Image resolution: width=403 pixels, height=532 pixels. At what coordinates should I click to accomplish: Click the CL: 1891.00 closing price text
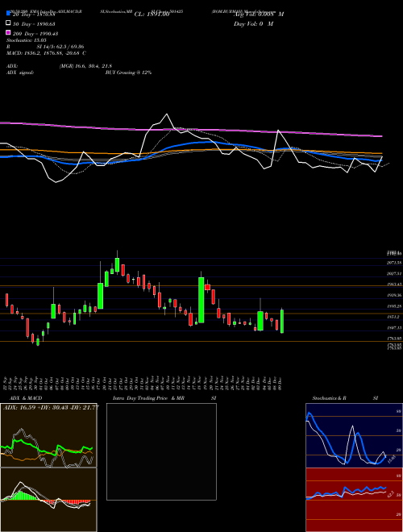click(152, 15)
